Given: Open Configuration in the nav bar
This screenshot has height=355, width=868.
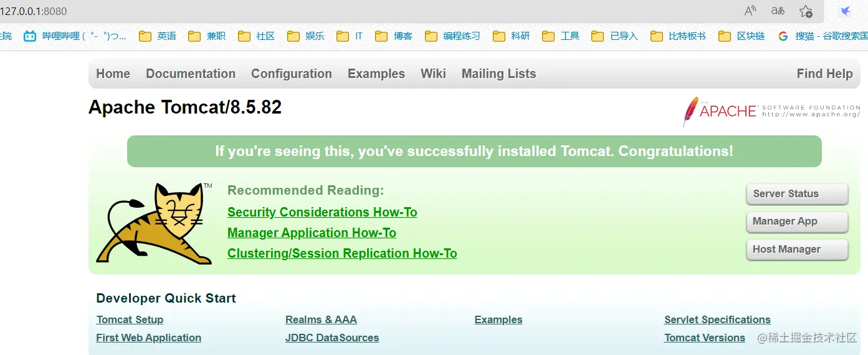Looking at the screenshot, I should pos(292,74).
